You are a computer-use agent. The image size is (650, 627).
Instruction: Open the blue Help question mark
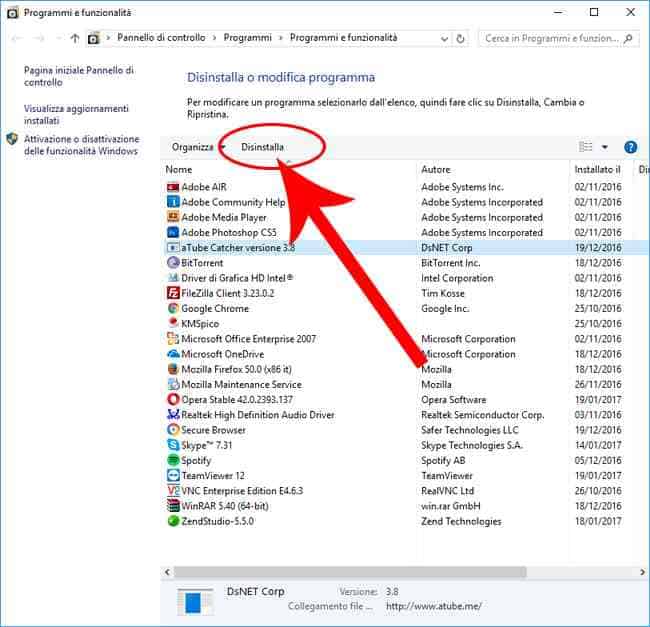pyautogui.click(x=631, y=147)
